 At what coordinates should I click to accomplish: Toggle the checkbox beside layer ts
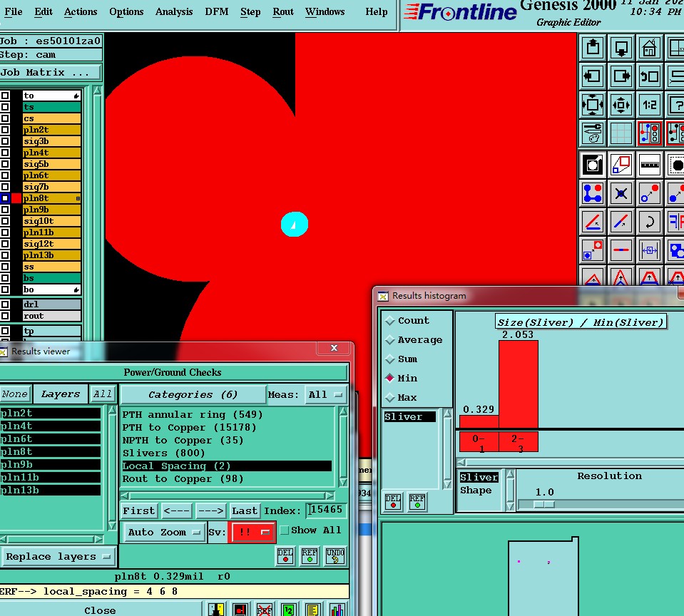tap(5, 107)
